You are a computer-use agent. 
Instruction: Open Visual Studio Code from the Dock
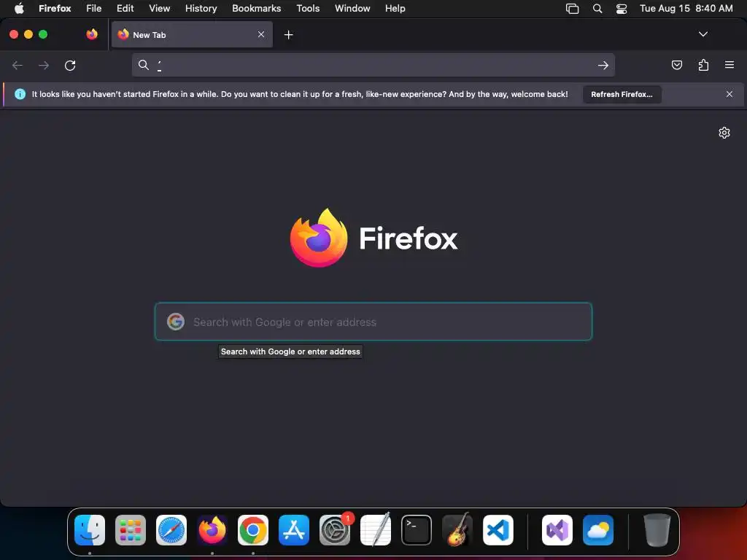point(498,530)
